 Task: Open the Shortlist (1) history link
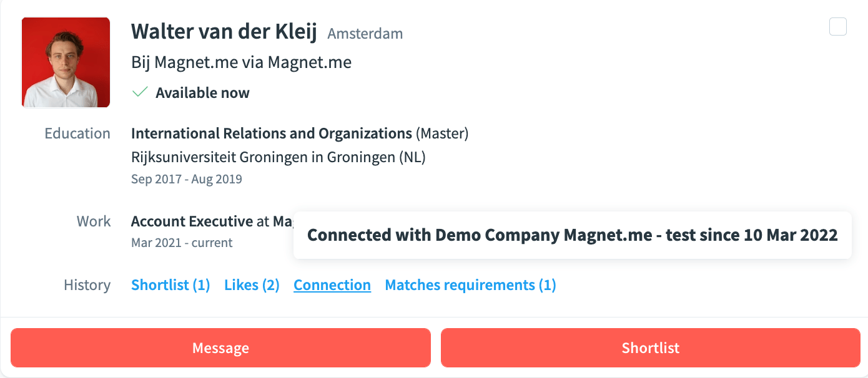(x=170, y=285)
